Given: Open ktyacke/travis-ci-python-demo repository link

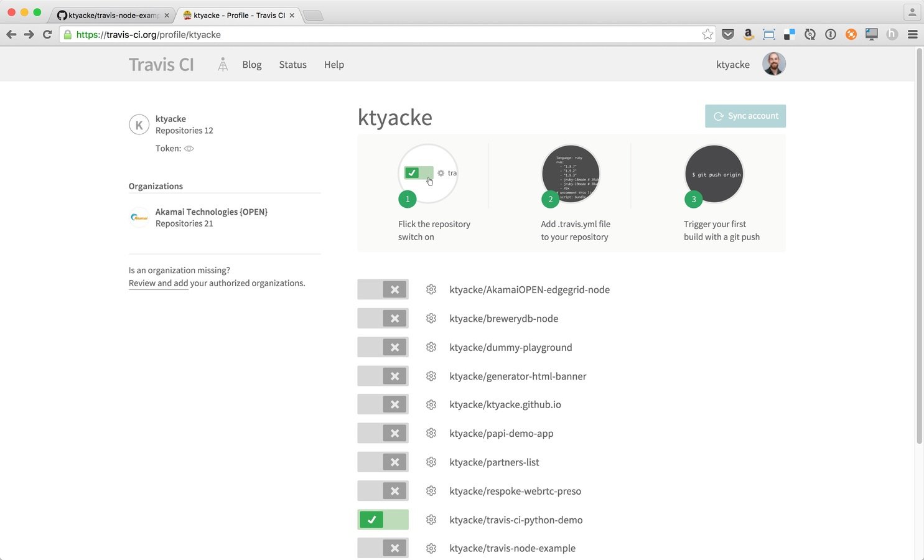Looking at the screenshot, I should coord(516,520).
